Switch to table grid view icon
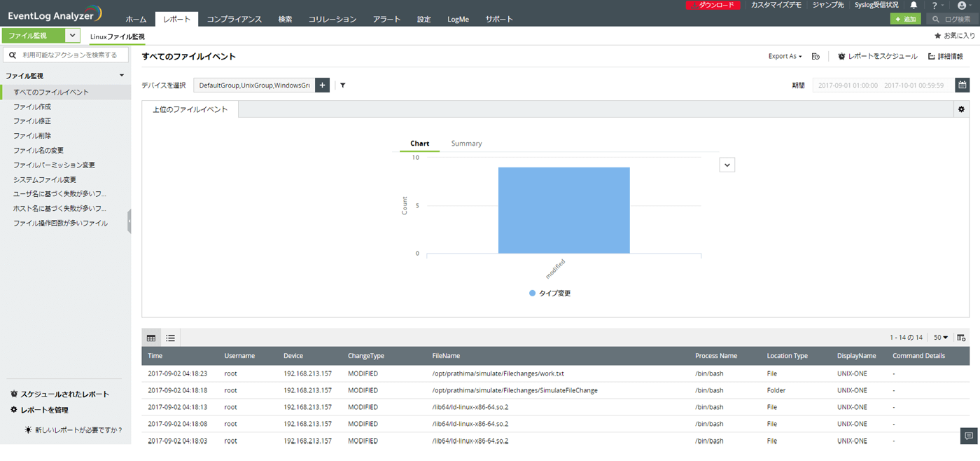980x461 pixels. (x=151, y=338)
